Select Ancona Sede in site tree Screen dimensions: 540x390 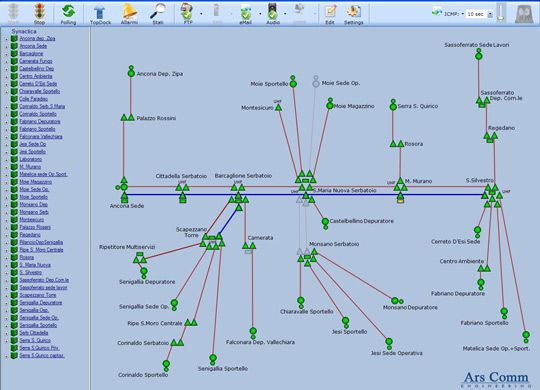point(33,46)
